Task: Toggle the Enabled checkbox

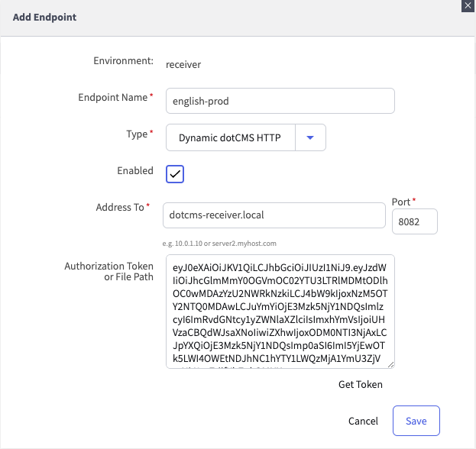Action: [x=175, y=174]
